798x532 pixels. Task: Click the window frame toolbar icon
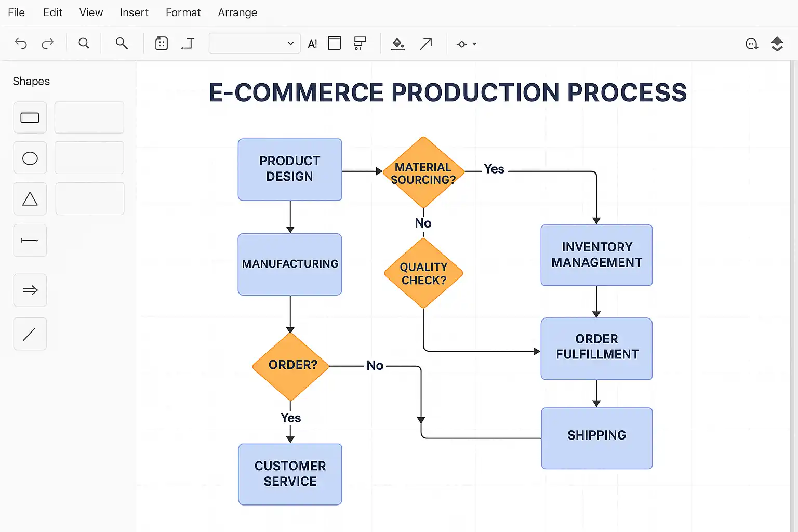pos(335,43)
